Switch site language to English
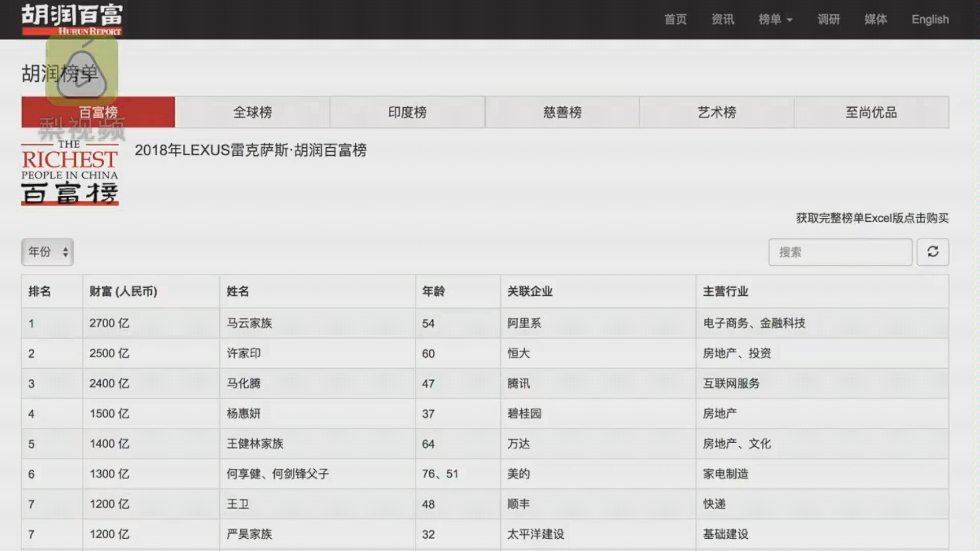This screenshot has height=551, width=980. point(930,19)
